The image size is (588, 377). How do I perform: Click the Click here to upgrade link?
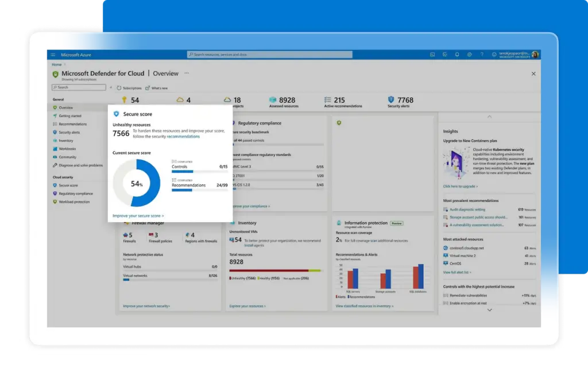pos(460,186)
